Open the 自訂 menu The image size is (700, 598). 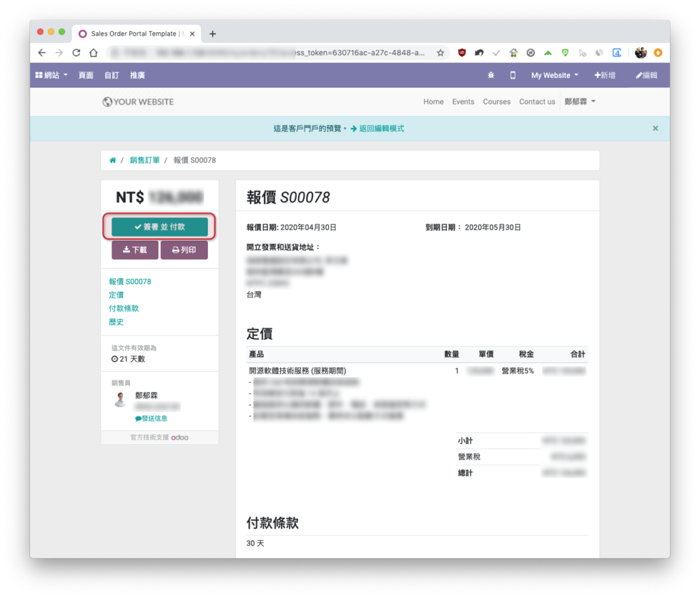click(111, 75)
